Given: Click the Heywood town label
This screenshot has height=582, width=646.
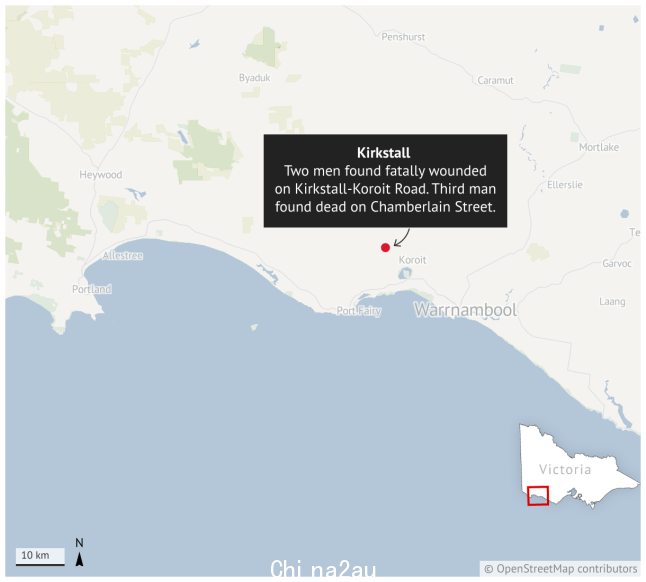Looking at the screenshot, I should (101, 175).
